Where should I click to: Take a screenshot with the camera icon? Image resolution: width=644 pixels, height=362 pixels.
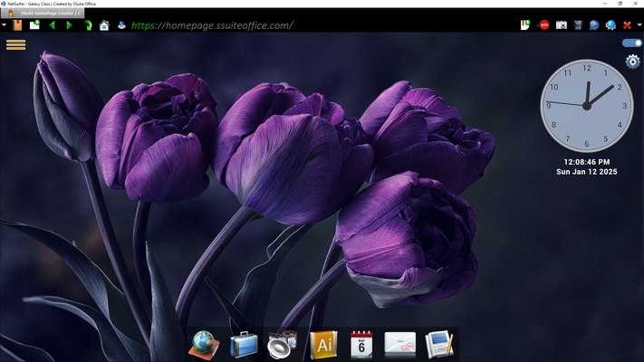click(x=562, y=25)
